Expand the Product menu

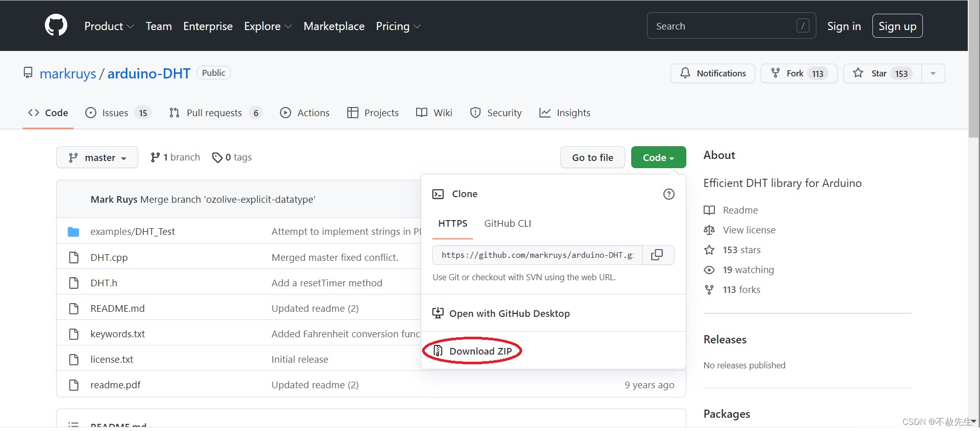click(109, 26)
